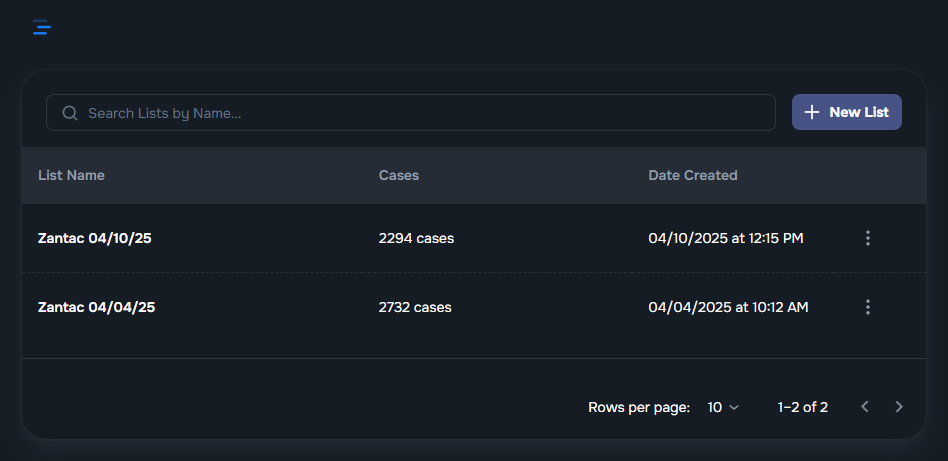Click the 1–2 of 2 pagination text
The width and height of the screenshot is (948, 461).
[802, 407]
